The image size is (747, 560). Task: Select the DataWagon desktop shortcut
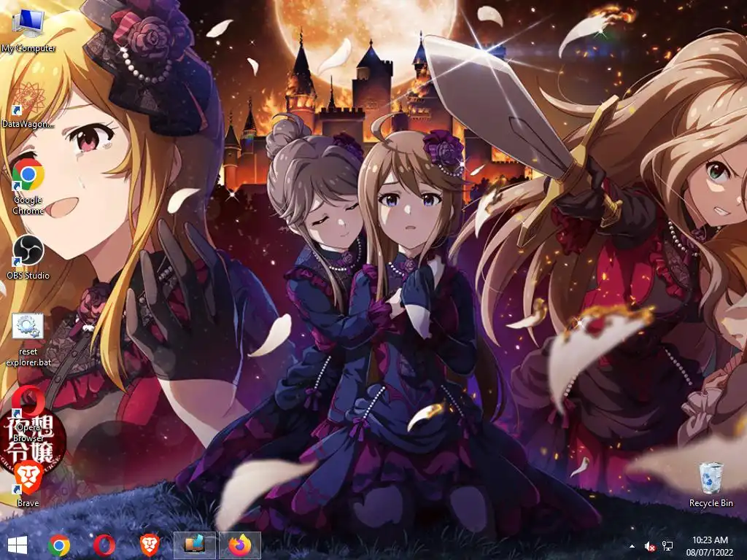pyautogui.click(x=28, y=105)
